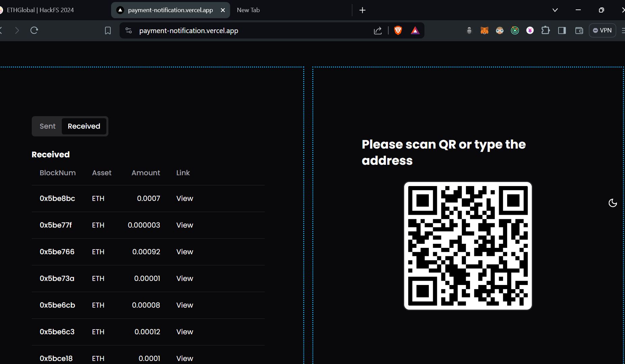Image resolution: width=625 pixels, height=364 pixels.
Task: Select block number 0x5be766
Action: [57, 252]
